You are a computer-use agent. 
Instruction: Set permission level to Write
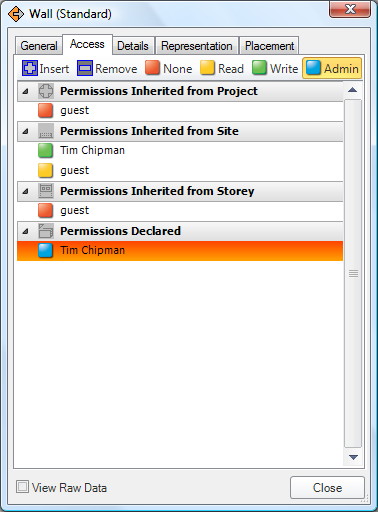point(275,68)
